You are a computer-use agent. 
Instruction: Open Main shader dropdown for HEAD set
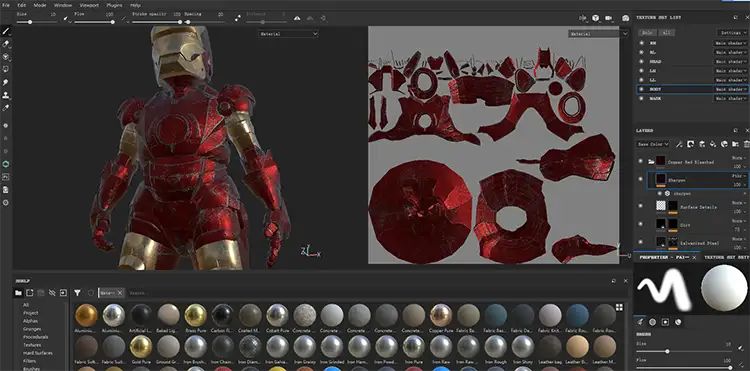click(730, 62)
